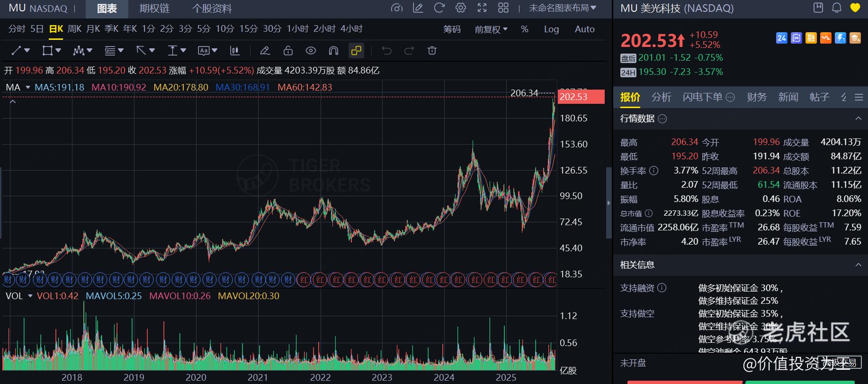
Task: Switch to the 期权链 tab
Action: click(154, 9)
